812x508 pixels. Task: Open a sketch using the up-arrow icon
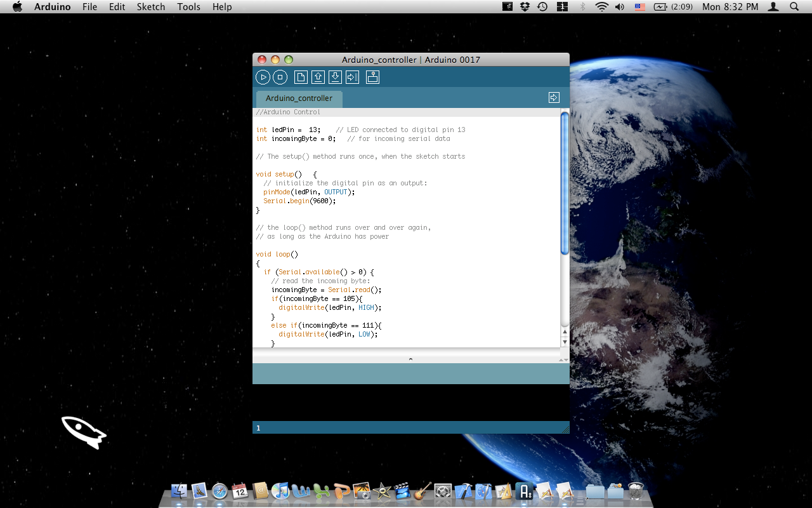coord(318,77)
